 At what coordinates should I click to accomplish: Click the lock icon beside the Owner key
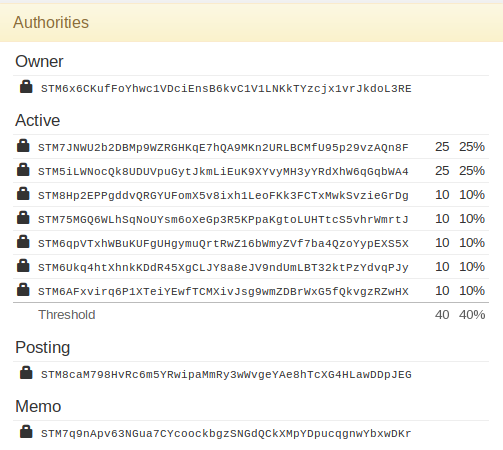[26, 87]
